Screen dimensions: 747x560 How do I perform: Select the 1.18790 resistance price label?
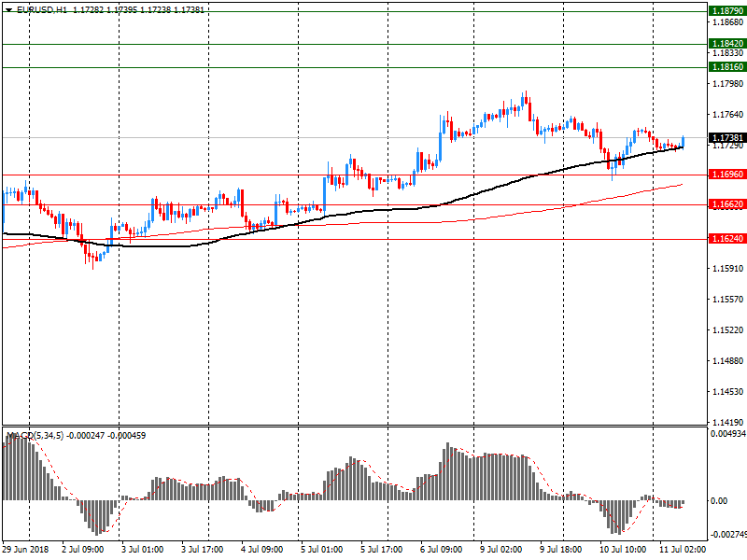click(x=727, y=11)
